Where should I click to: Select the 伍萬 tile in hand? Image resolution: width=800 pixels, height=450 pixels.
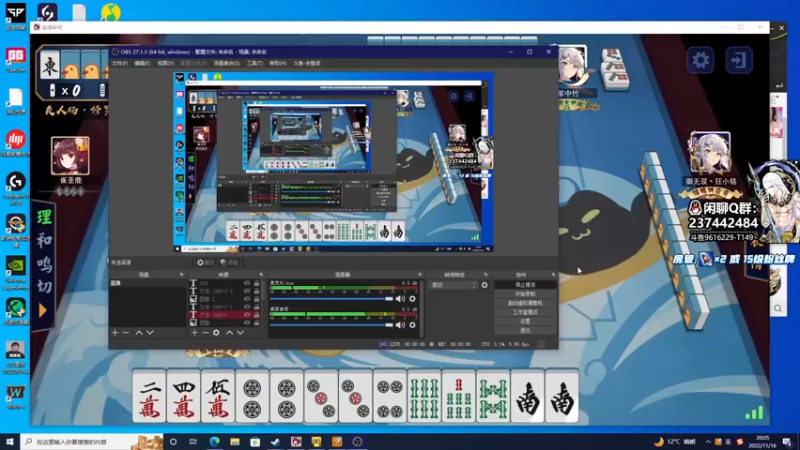(x=217, y=396)
